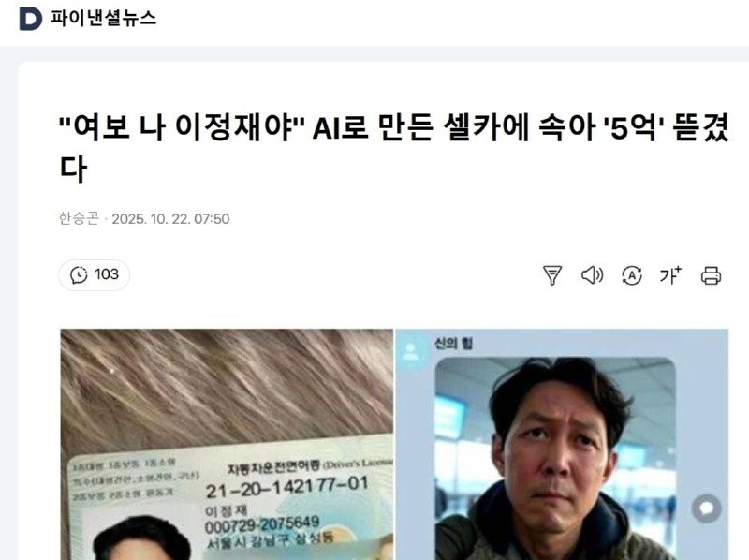Click the 2025. 10. 22. 07:50 timestamp
The image size is (749, 560).
[170, 219]
